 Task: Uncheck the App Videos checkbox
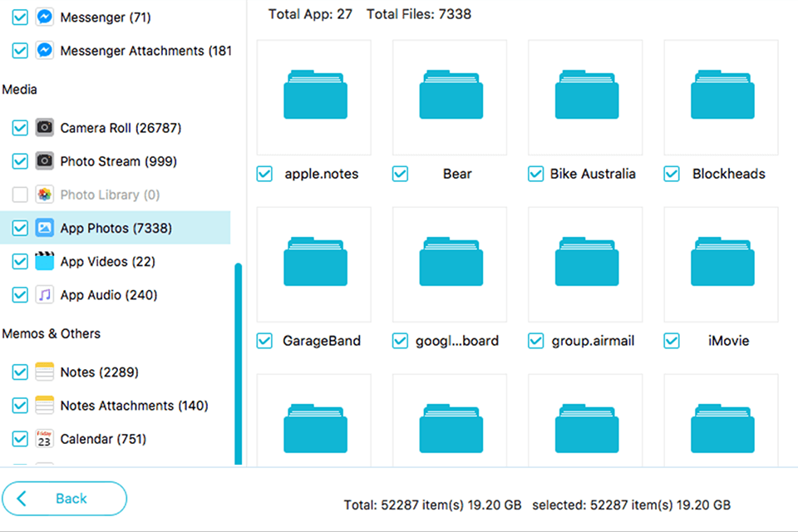(20, 261)
